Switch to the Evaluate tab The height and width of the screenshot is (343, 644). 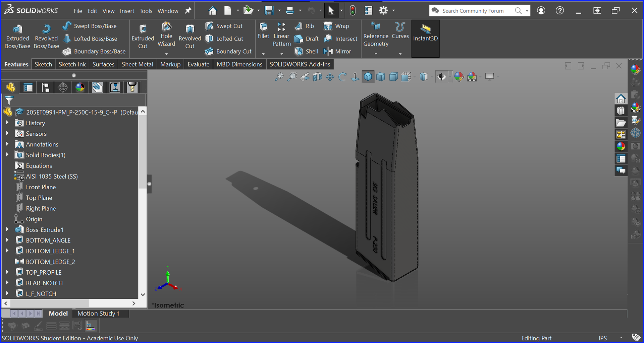(x=198, y=64)
